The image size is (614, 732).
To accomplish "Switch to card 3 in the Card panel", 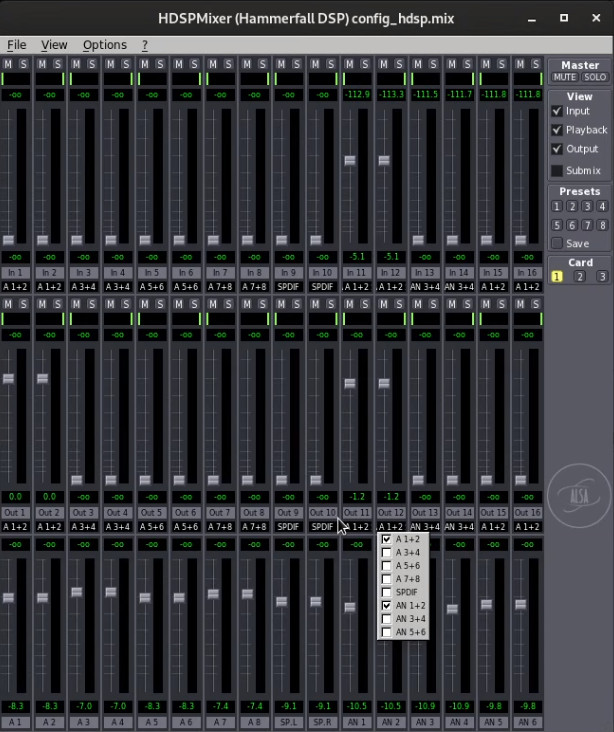I will [602, 276].
